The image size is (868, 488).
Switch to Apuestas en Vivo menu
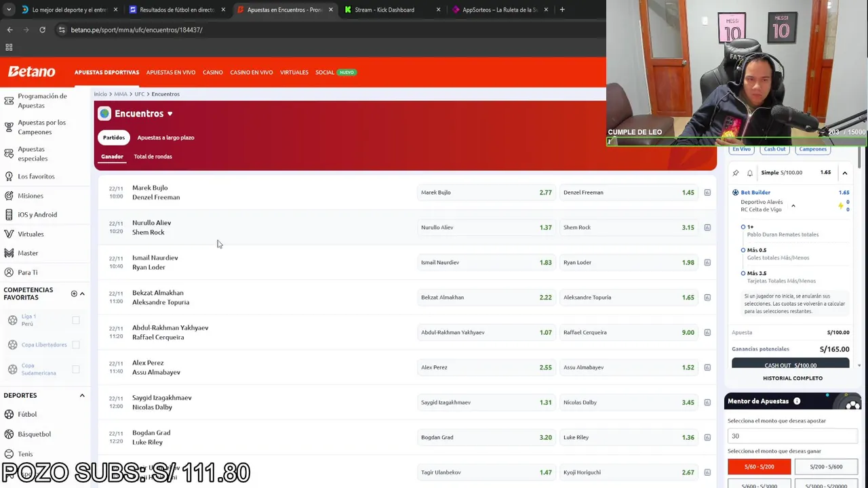coord(171,73)
